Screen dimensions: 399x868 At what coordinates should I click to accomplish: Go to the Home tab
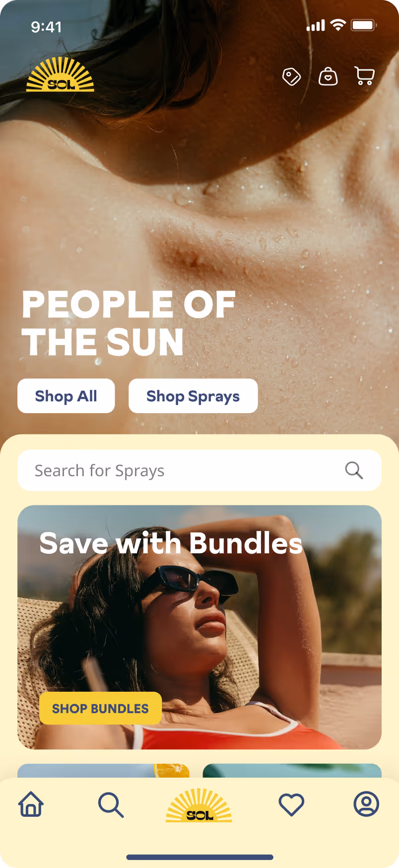click(x=31, y=804)
